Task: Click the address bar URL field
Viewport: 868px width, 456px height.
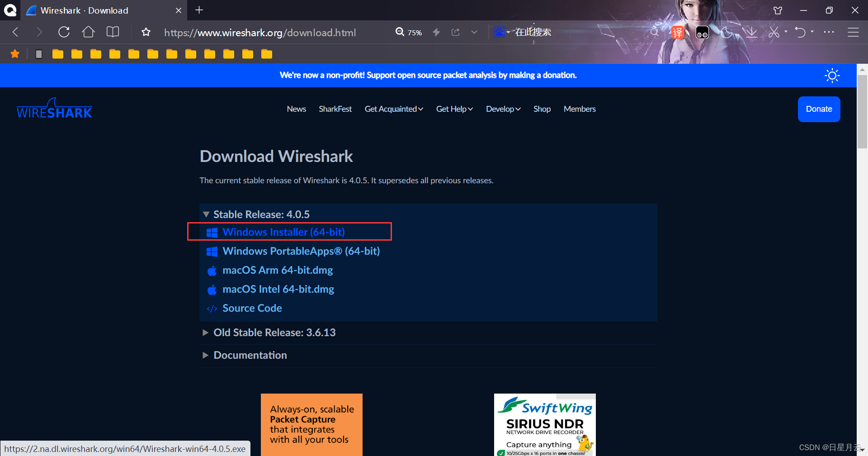Action: click(260, 32)
